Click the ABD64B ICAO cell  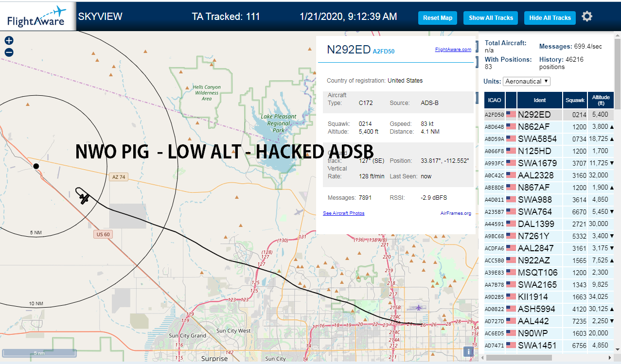click(x=495, y=127)
